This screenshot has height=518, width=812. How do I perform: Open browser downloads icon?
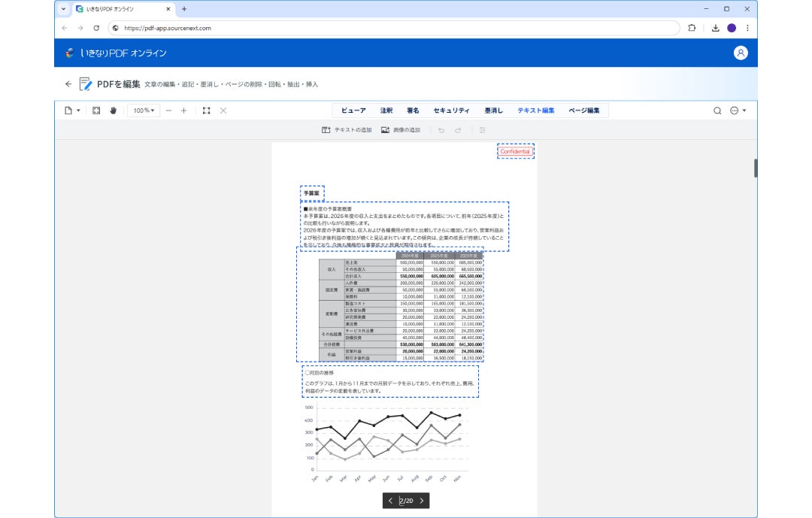click(x=715, y=28)
